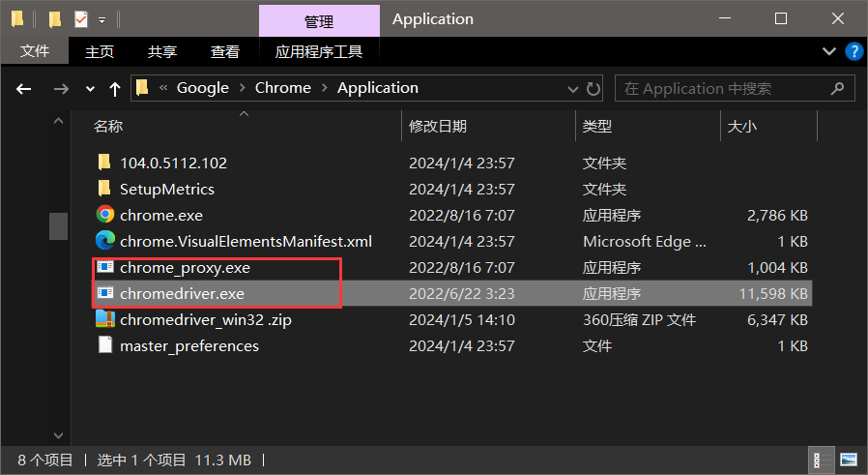Click the title bar window folder icon
The image size is (868, 475).
(17, 19)
